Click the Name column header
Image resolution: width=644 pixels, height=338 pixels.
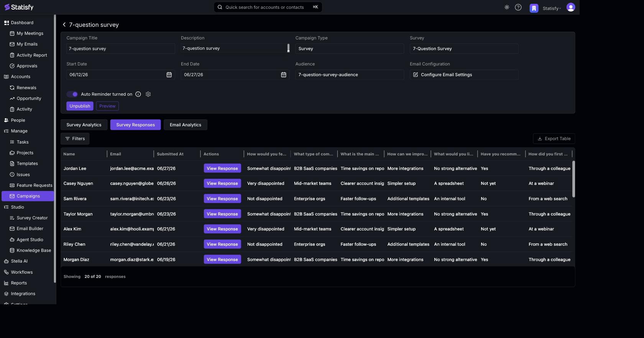click(x=69, y=154)
